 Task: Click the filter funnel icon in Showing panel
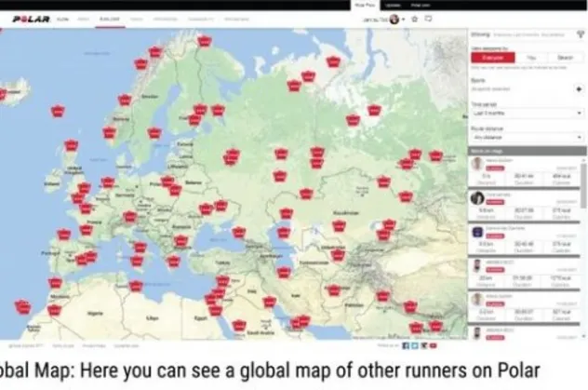[581, 34]
